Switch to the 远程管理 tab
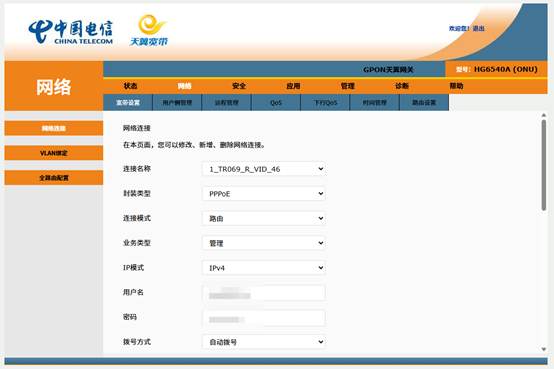The image size is (554, 369). (226, 102)
